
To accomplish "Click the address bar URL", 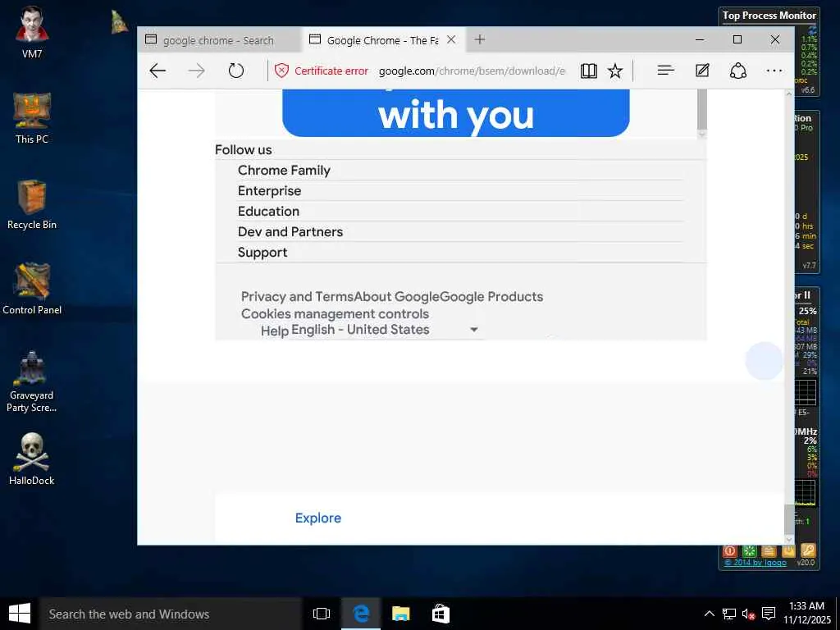I will point(472,71).
